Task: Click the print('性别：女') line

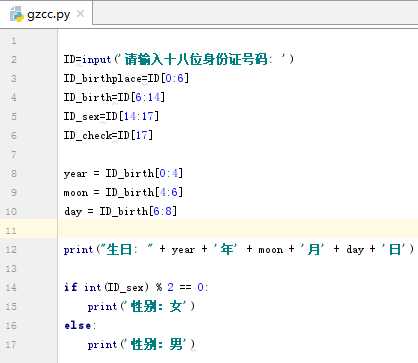Action: (141, 307)
